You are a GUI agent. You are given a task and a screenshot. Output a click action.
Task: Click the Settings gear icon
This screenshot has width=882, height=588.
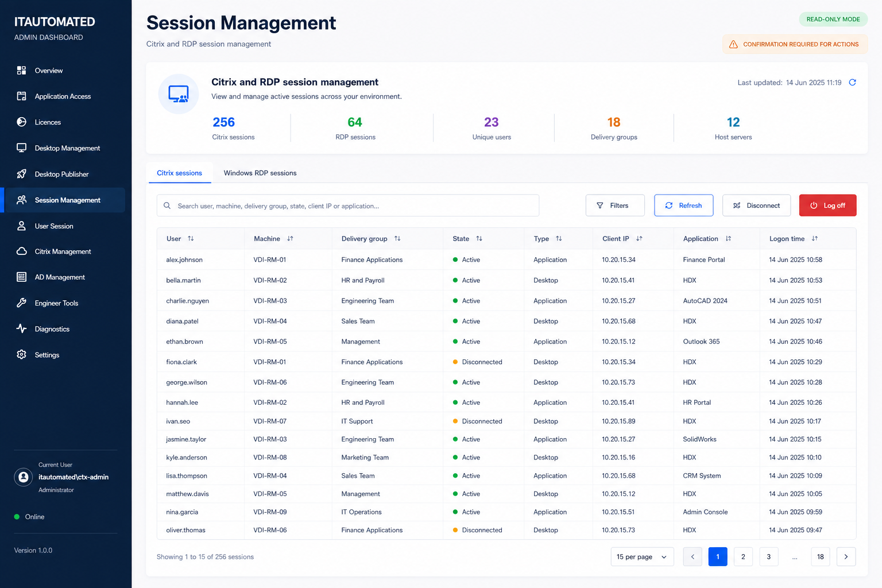click(x=21, y=355)
